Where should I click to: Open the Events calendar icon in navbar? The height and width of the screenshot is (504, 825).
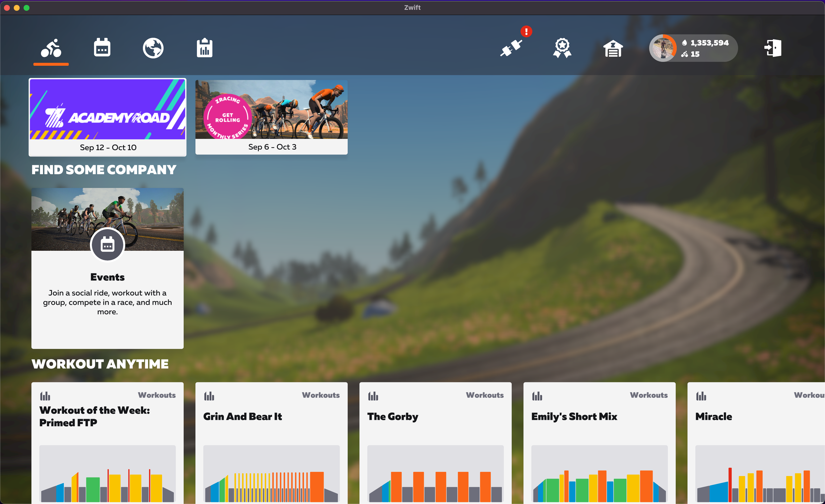point(102,48)
